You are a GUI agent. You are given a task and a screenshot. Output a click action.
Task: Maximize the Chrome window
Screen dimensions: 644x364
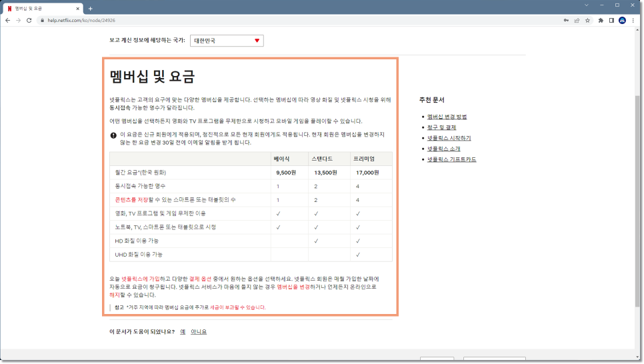coord(617,5)
